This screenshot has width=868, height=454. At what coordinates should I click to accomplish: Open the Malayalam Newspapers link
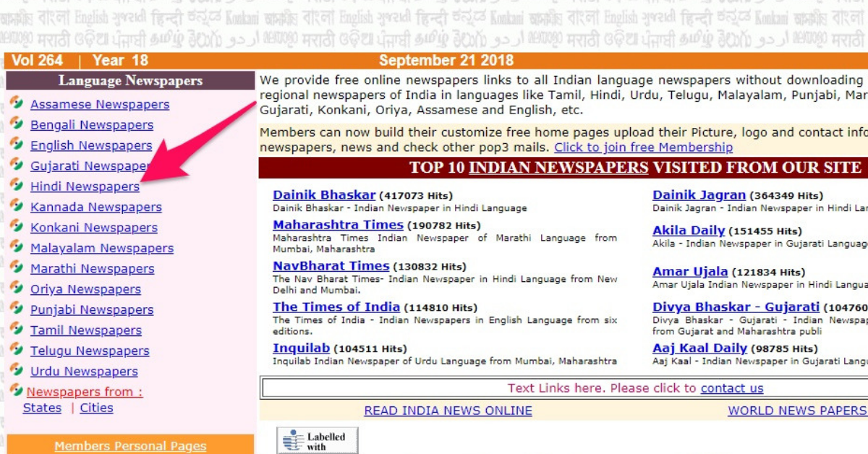(102, 248)
